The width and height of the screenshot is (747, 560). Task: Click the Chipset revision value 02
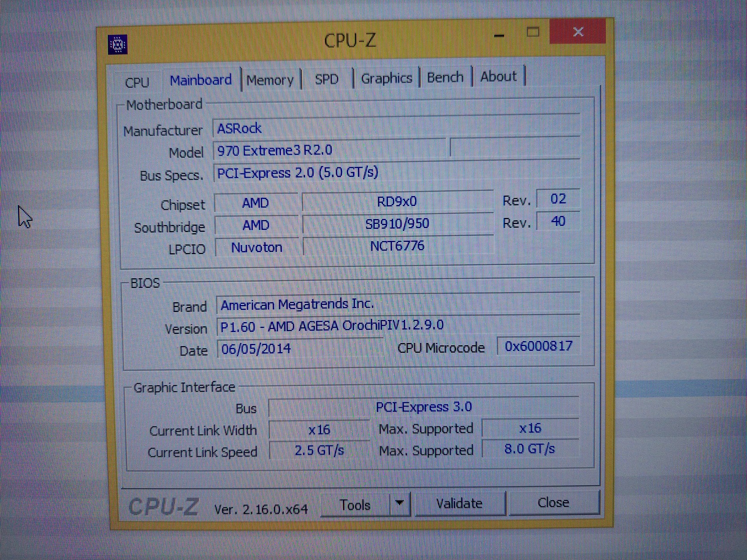click(558, 199)
